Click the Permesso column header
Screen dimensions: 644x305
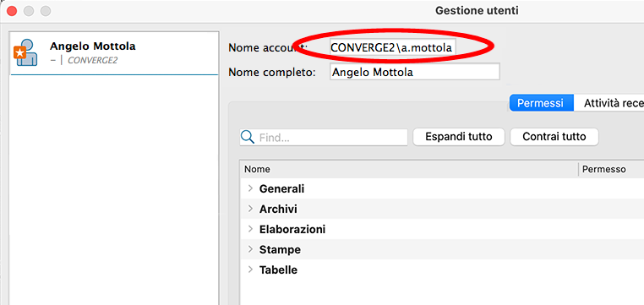(x=604, y=169)
